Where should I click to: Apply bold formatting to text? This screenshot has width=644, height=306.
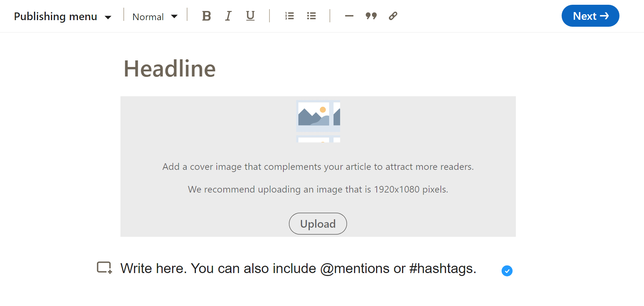click(x=206, y=16)
